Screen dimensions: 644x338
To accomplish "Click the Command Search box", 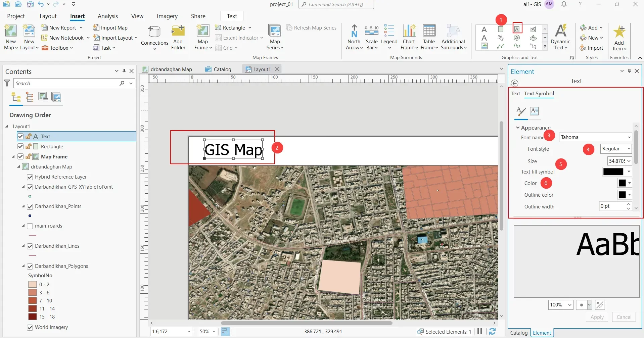I will pyautogui.click(x=336, y=4).
